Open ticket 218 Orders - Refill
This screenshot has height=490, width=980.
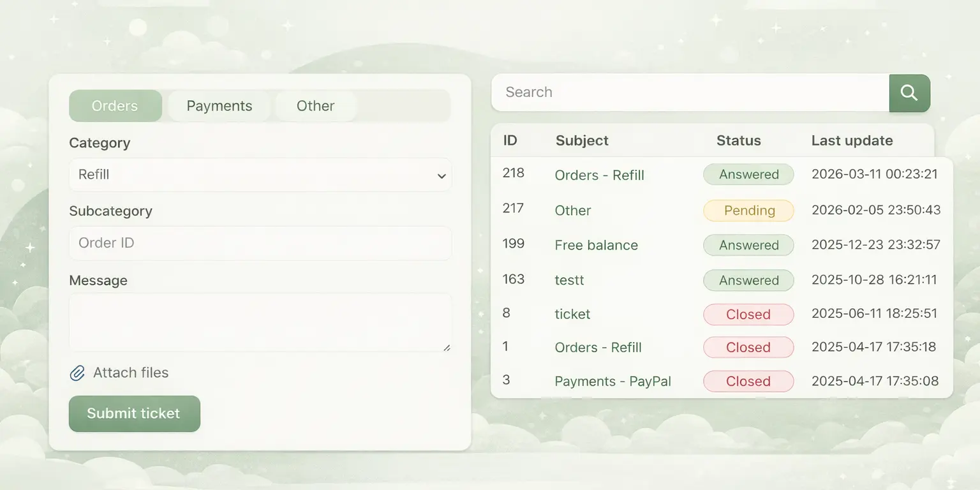[x=599, y=175]
